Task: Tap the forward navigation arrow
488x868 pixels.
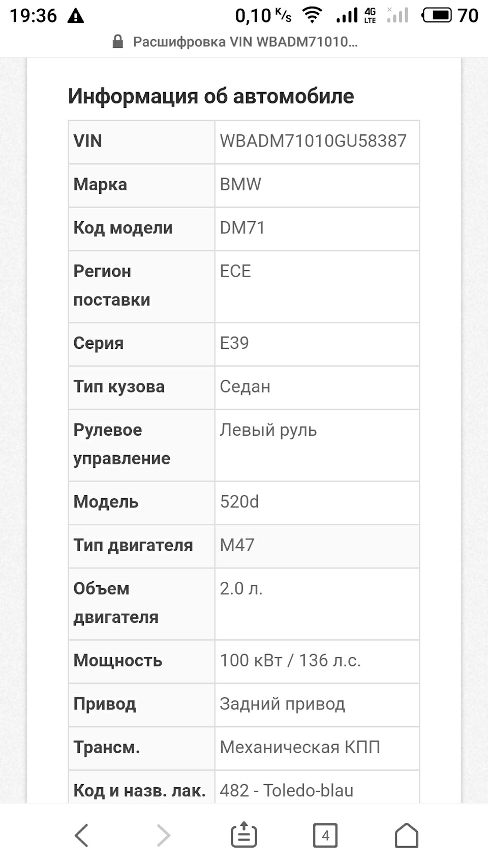Action: pos(163,834)
